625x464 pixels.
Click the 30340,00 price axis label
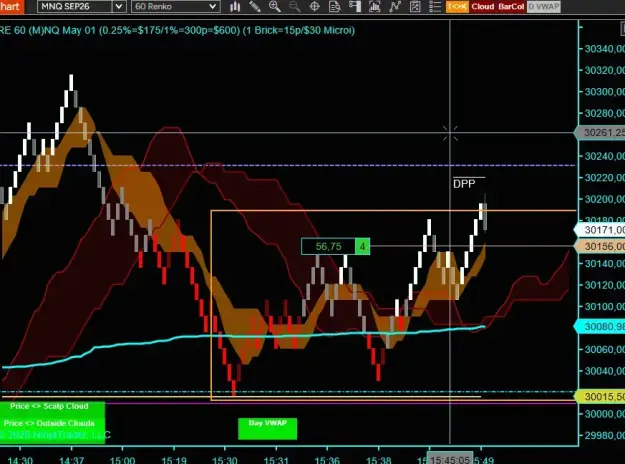pos(604,49)
